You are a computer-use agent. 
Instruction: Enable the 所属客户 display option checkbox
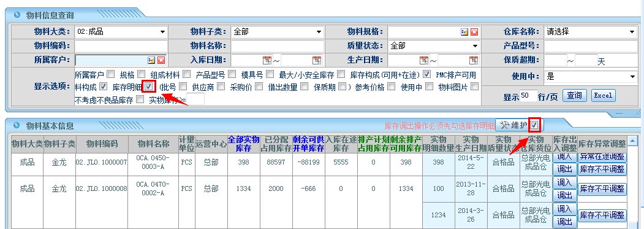tap(110, 74)
